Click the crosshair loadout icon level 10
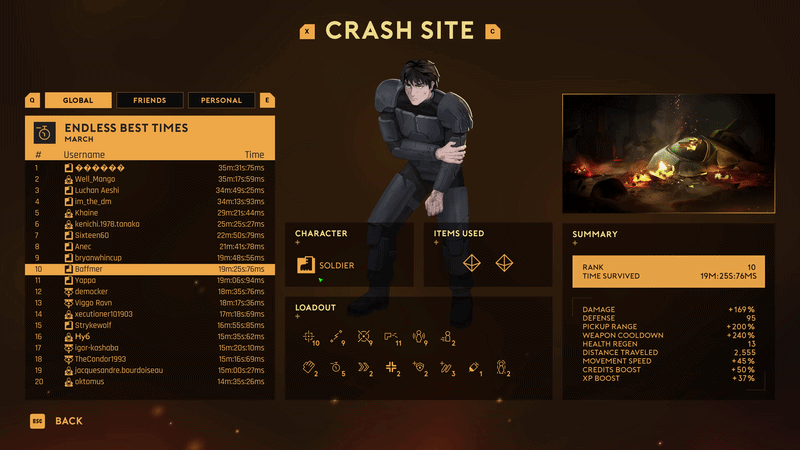The width and height of the screenshot is (800, 450). (x=309, y=337)
